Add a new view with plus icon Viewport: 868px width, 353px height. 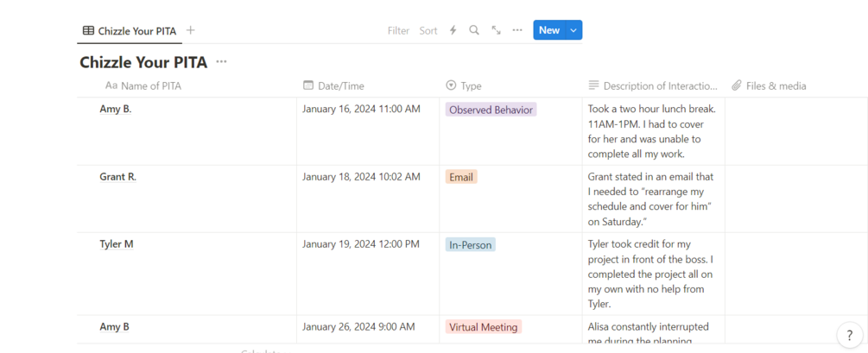191,30
